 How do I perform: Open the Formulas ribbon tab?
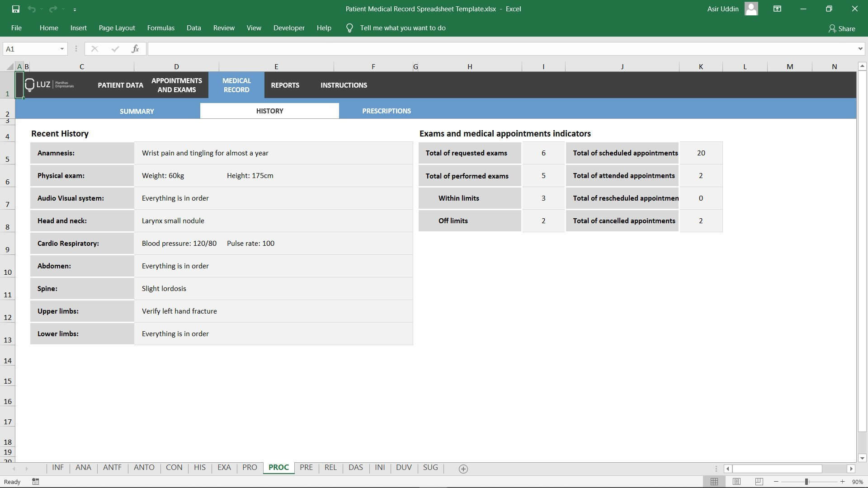coord(160,28)
